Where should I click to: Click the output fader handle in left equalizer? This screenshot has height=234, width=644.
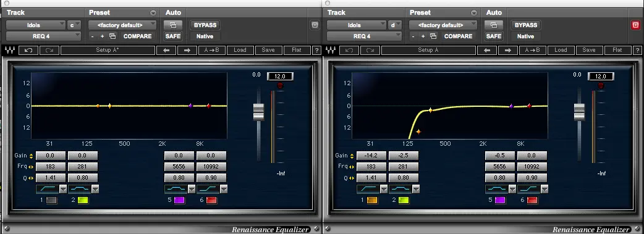point(258,112)
